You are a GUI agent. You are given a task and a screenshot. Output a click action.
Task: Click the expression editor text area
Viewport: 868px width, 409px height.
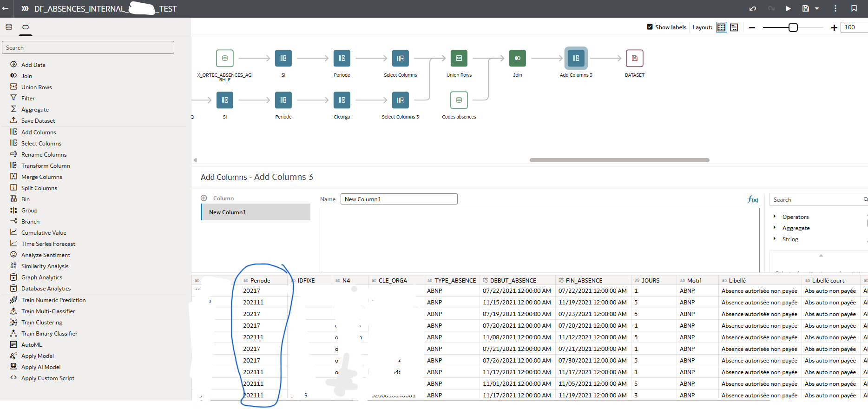[539, 240]
